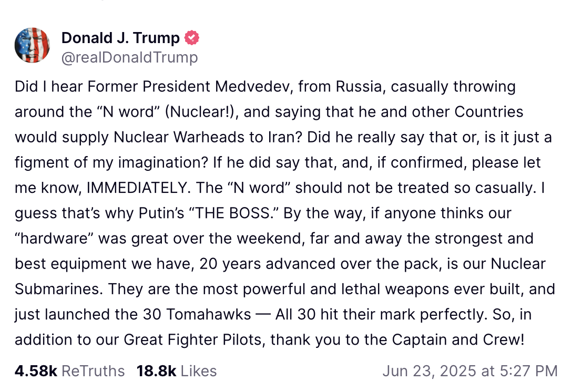View the 18.8k likes number

pos(157,371)
